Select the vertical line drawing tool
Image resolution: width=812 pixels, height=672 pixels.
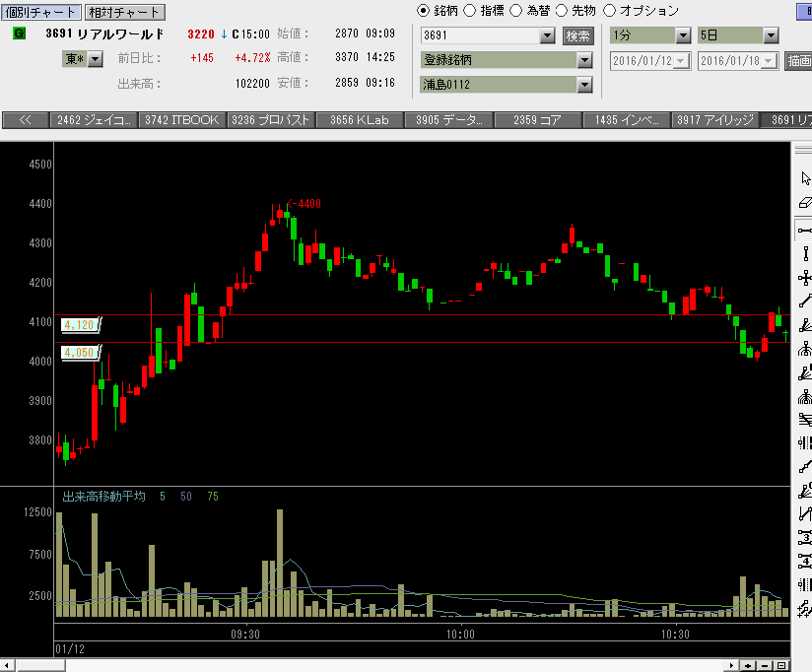click(x=805, y=254)
